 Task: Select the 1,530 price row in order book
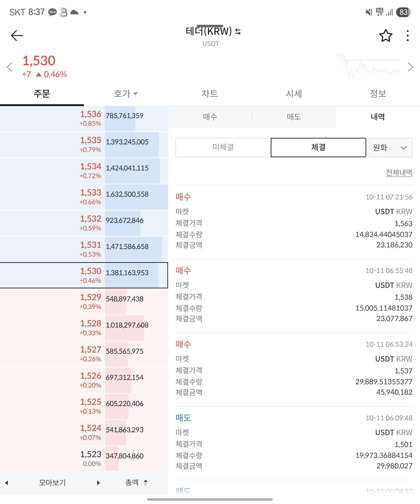84,275
